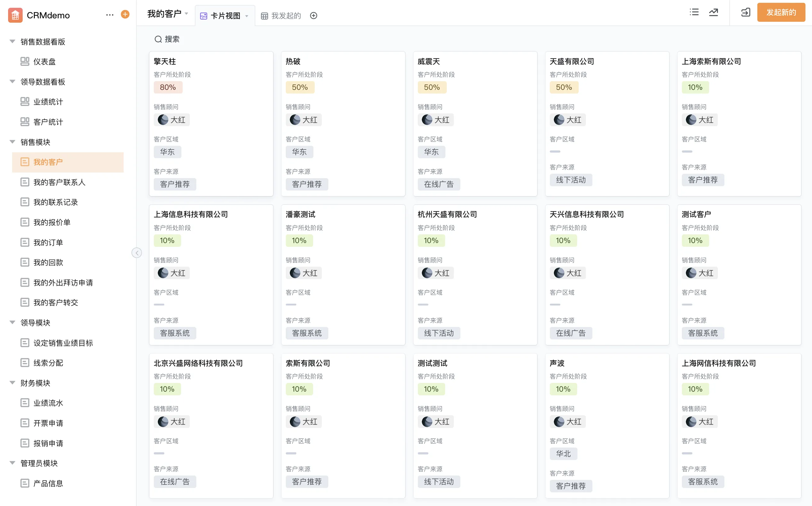Add a new view with the circled plus icon

313,16
